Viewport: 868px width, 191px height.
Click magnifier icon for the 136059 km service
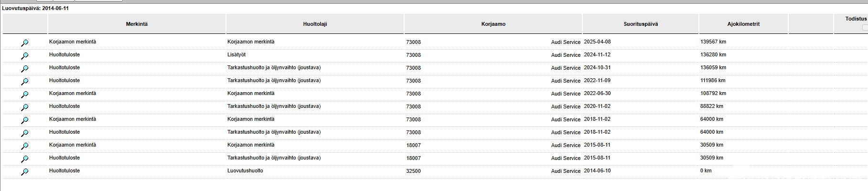(x=25, y=69)
